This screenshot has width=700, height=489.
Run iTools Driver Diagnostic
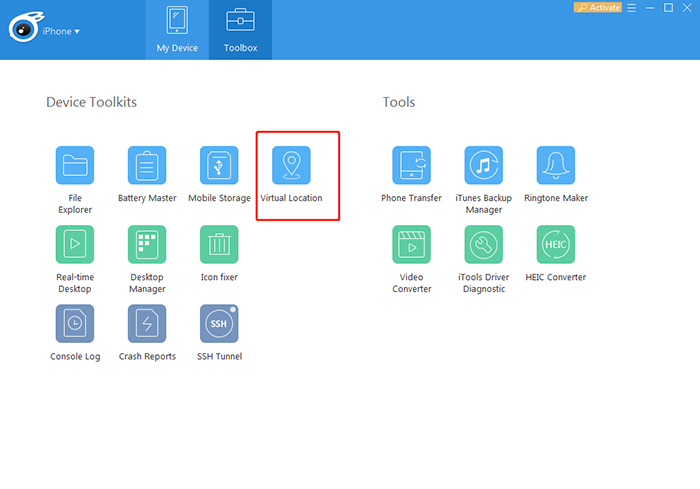pos(483,244)
